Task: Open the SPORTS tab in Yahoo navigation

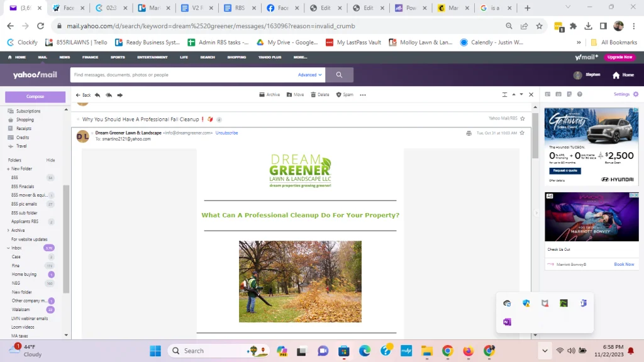Action: [118, 57]
